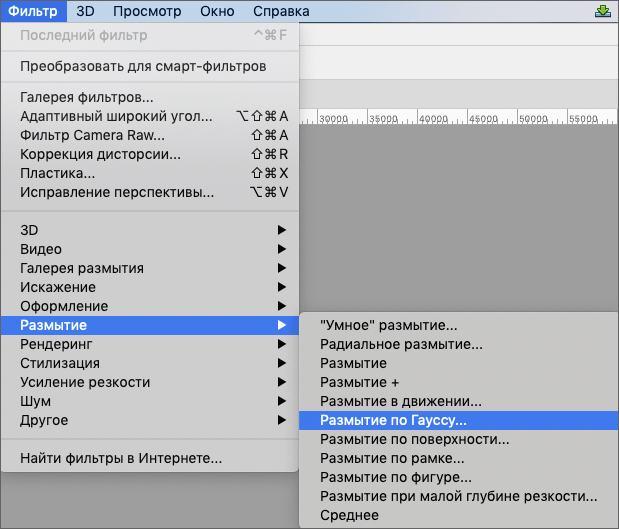The height and width of the screenshot is (529, 619).
Task: Expand the 3D filter submenu
Action: pyautogui.click(x=150, y=230)
